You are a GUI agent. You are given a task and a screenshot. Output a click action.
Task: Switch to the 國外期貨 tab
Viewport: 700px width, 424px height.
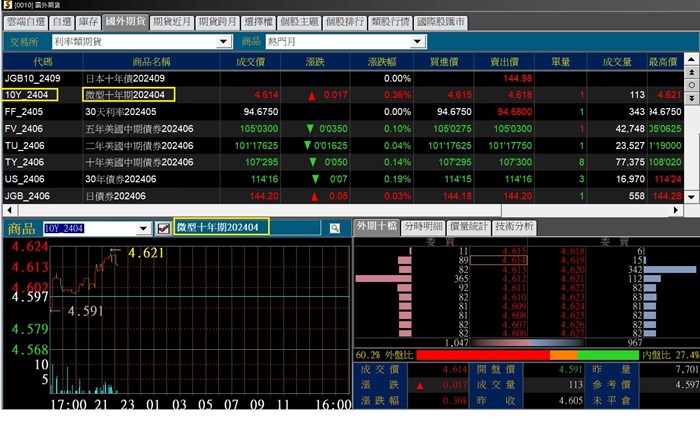[125, 20]
